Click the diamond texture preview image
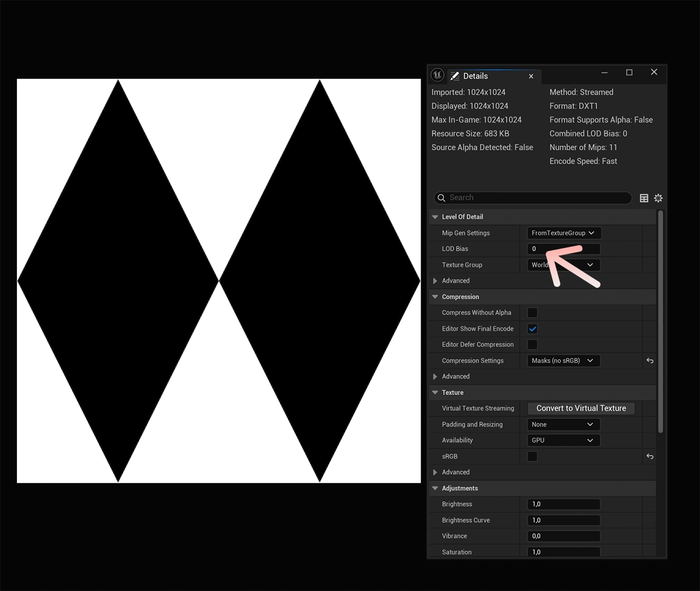700x591 pixels. tap(219, 281)
